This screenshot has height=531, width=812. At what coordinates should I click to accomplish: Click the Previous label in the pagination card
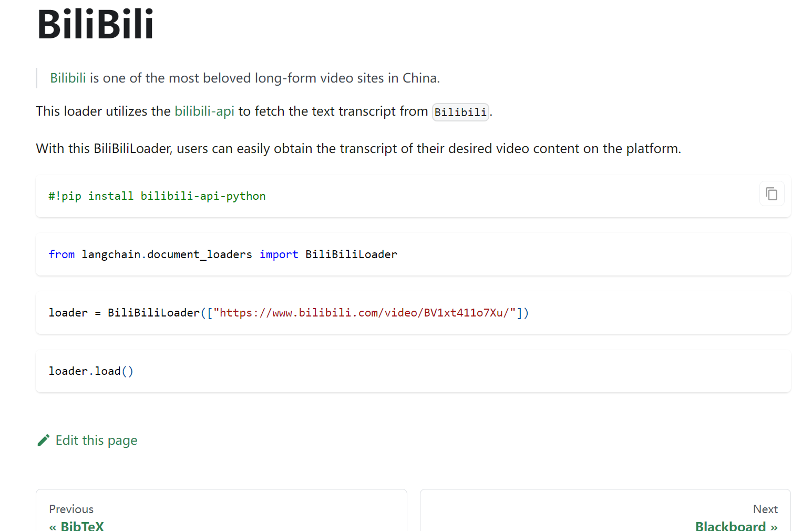71,509
